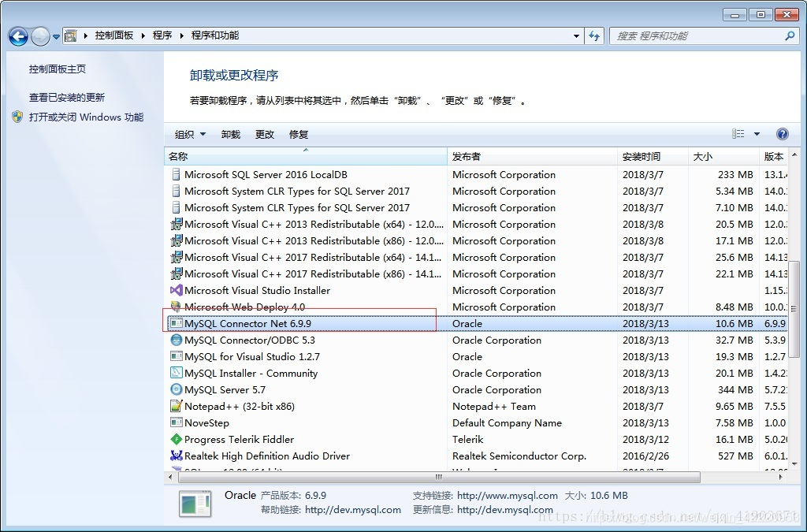Click Microsoft Web Deploy 4.0 icon
Screen dimensions: 807x532
(176, 307)
